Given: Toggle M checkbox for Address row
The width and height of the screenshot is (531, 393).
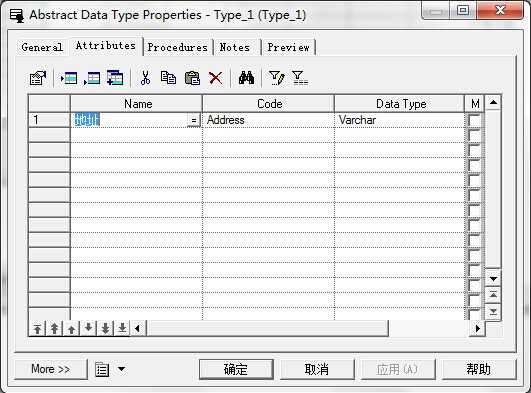Looking at the screenshot, I should 474,120.
